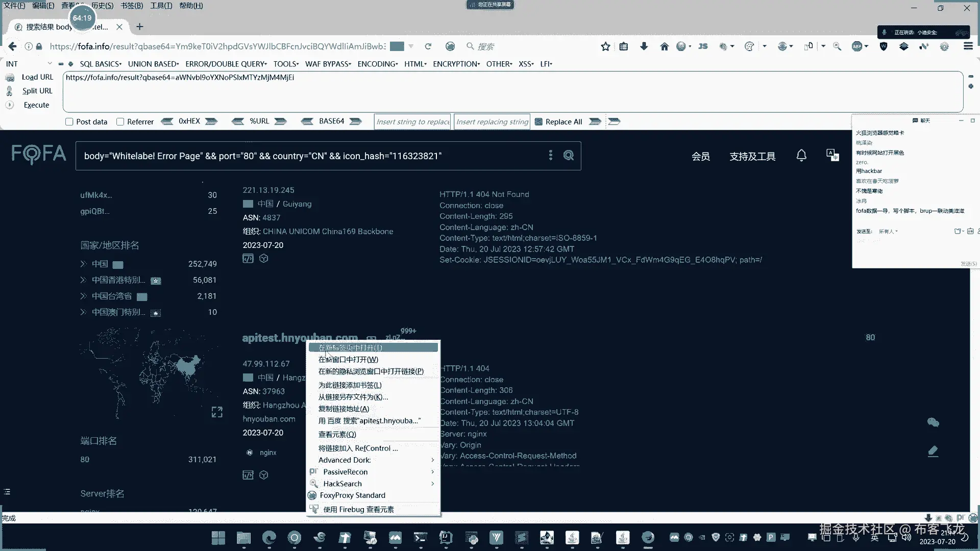Enable the Referrer checkbox

coord(120,122)
